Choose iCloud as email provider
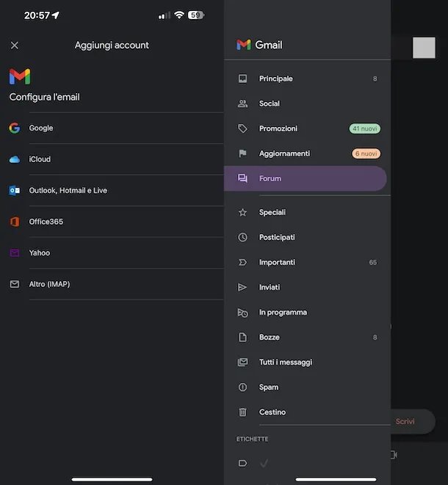The height and width of the screenshot is (485, 448). pos(40,159)
